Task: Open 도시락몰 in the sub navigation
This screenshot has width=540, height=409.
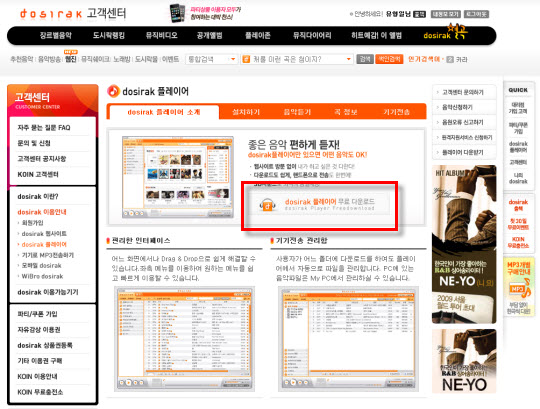Action: pyautogui.click(x=146, y=59)
